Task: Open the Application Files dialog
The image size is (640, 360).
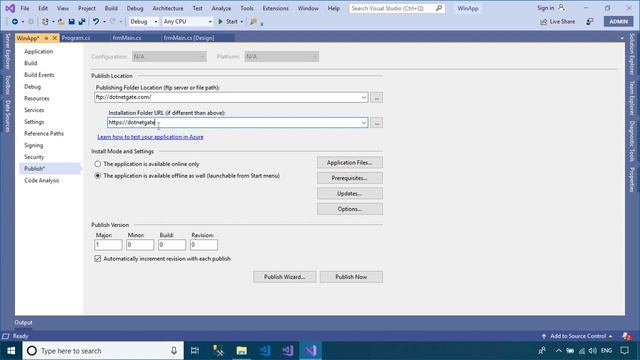Action: pyautogui.click(x=350, y=162)
